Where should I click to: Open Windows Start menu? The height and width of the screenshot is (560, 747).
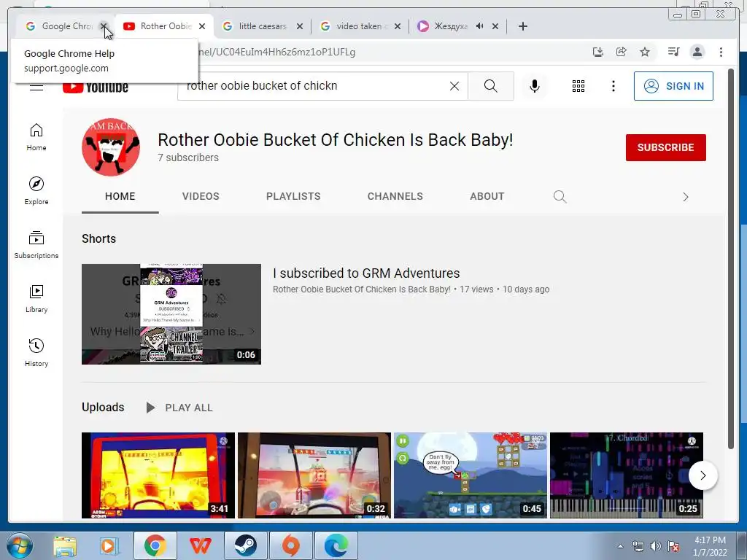click(20, 545)
